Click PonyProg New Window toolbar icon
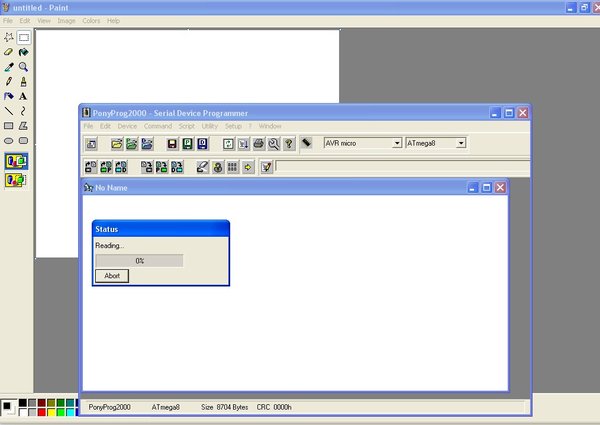Screen dimensions: 600x425 [91, 144]
